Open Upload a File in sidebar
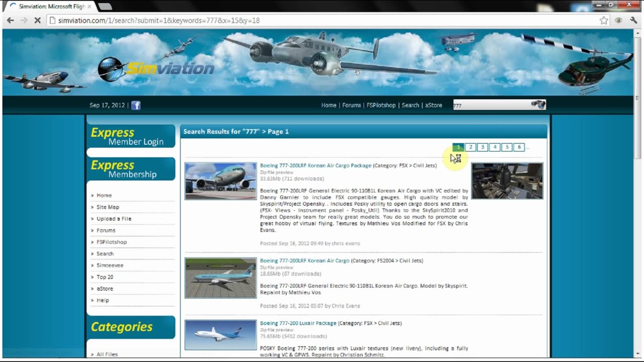644x362 pixels. click(114, 219)
